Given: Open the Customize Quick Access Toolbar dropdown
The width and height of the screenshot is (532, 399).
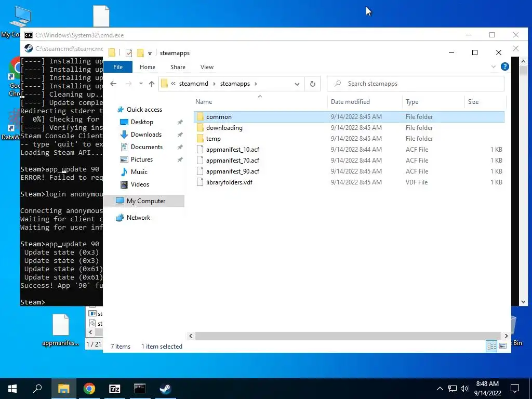Looking at the screenshot, I should click(150, 54).
